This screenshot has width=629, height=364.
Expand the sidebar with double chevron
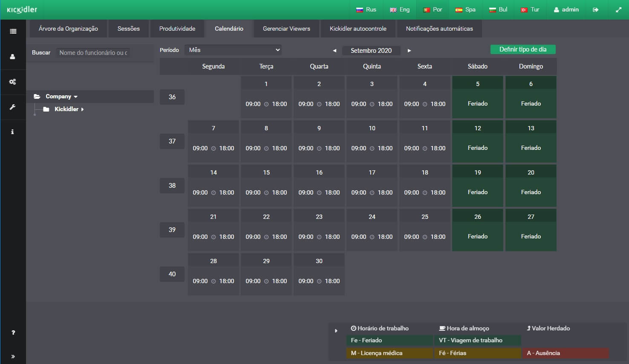pyautogui.click(x=13, y=357)
